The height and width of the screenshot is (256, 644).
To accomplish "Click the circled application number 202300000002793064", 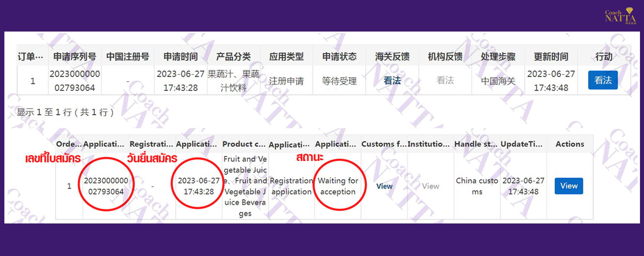I will 106,186.
